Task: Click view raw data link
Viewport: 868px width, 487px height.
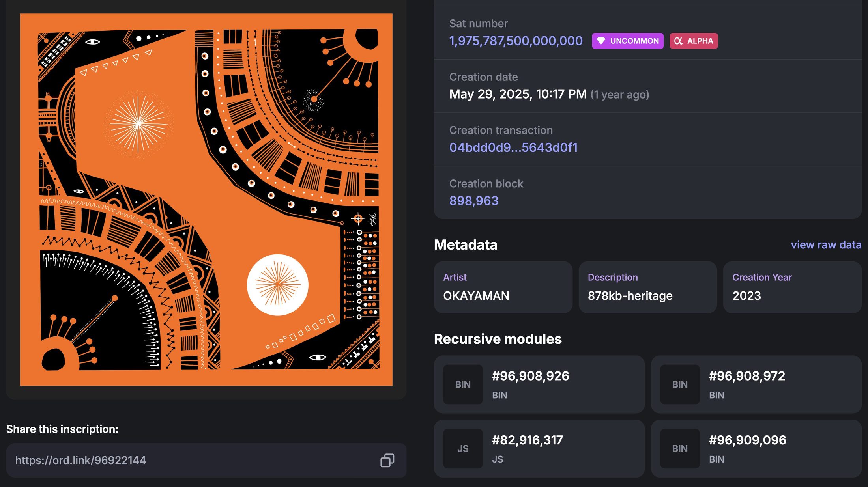Action: click(826, 244)
